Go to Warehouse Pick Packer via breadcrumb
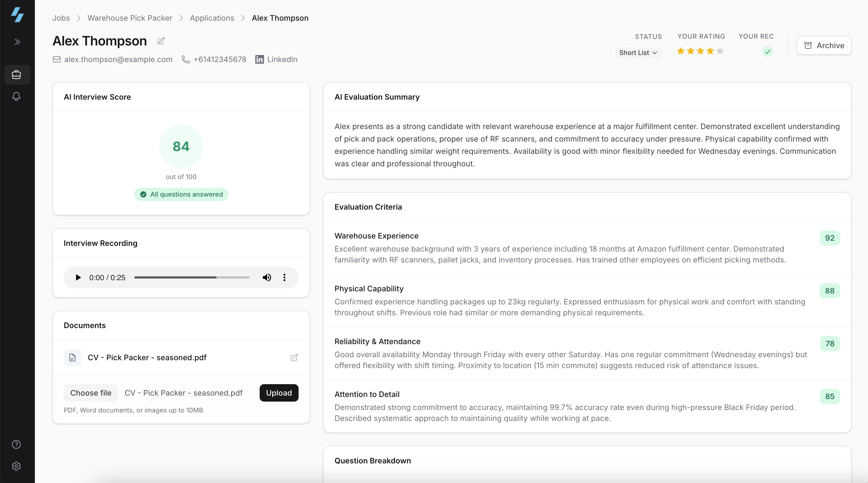868x483 pixels. [129, 18]
